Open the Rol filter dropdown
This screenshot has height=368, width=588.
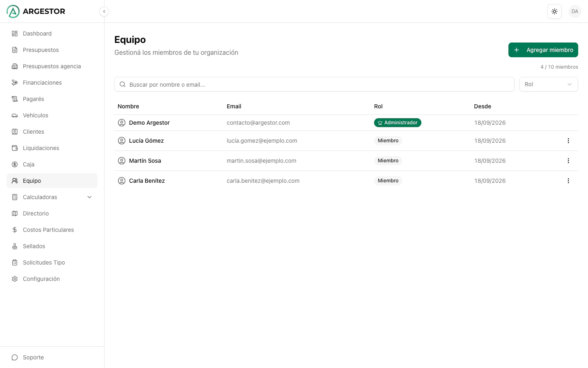548,84
